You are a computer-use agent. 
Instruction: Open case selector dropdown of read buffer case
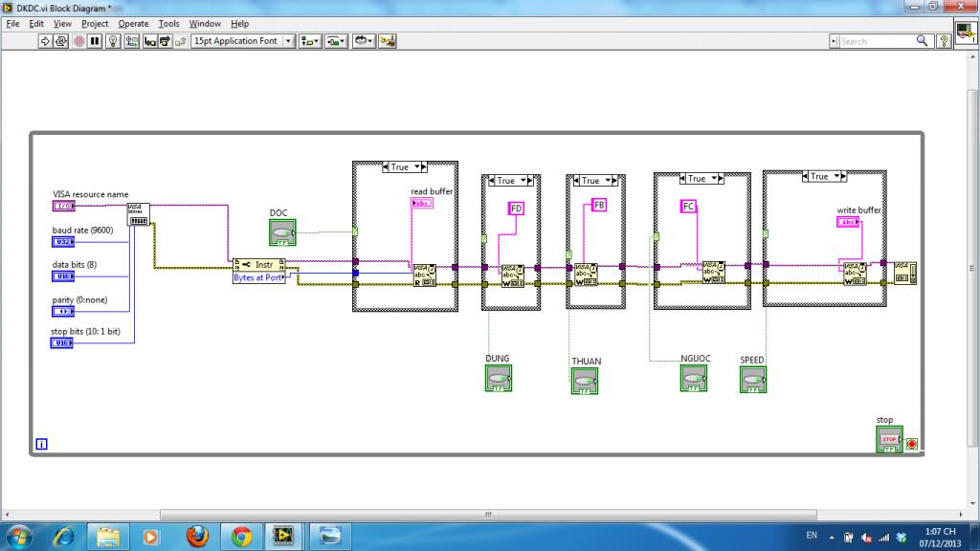(417, 167)
